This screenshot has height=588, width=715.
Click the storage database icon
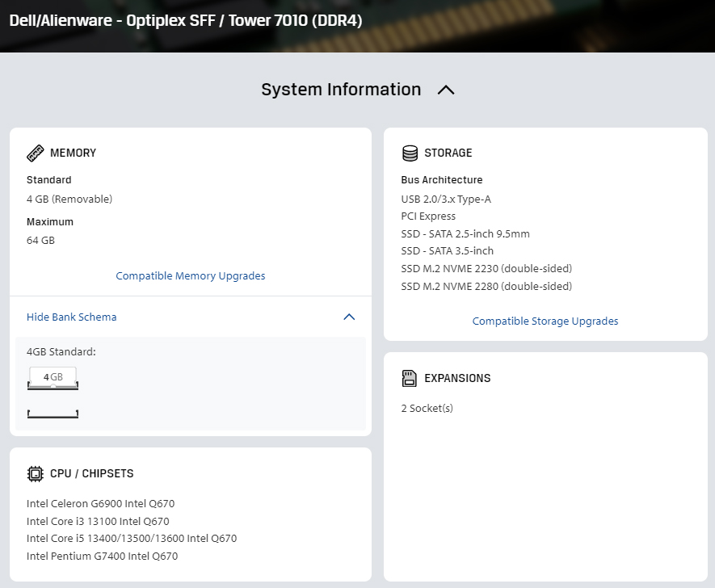pos(410,153)
